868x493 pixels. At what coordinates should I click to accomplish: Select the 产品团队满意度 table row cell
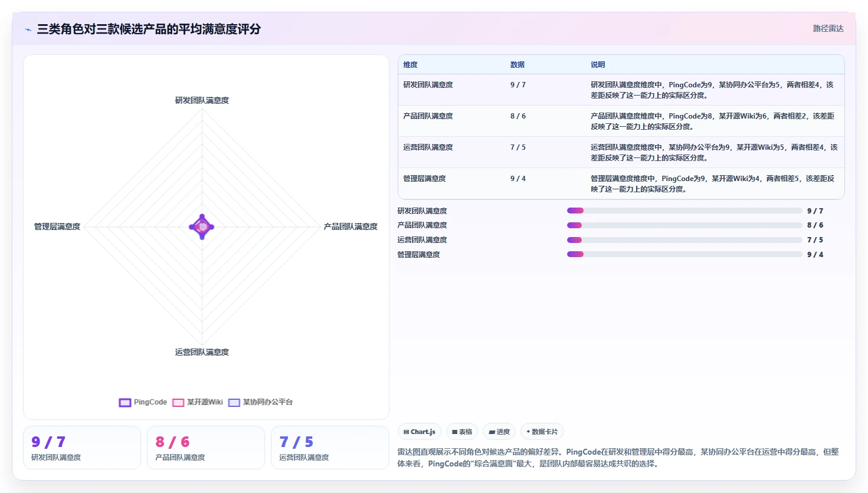(428, 116)
